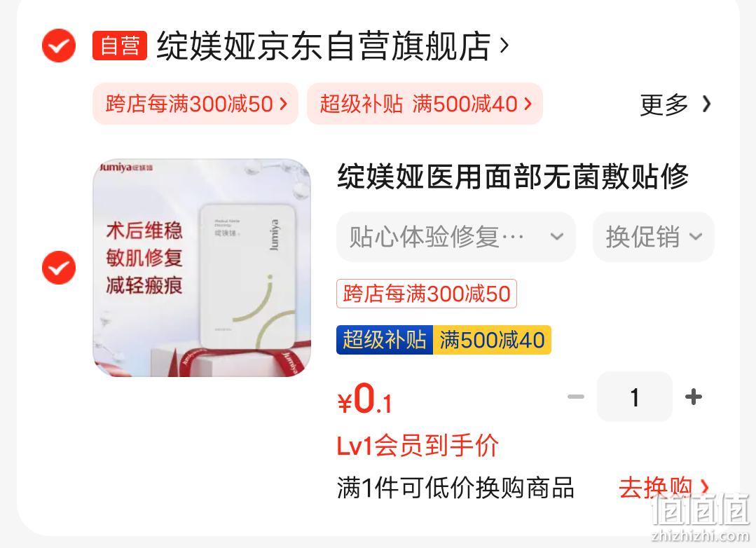756x548 pixels.
Task: Deselect the 绽媄娅 product item checkbox
Action: click(x=59, y=268)
